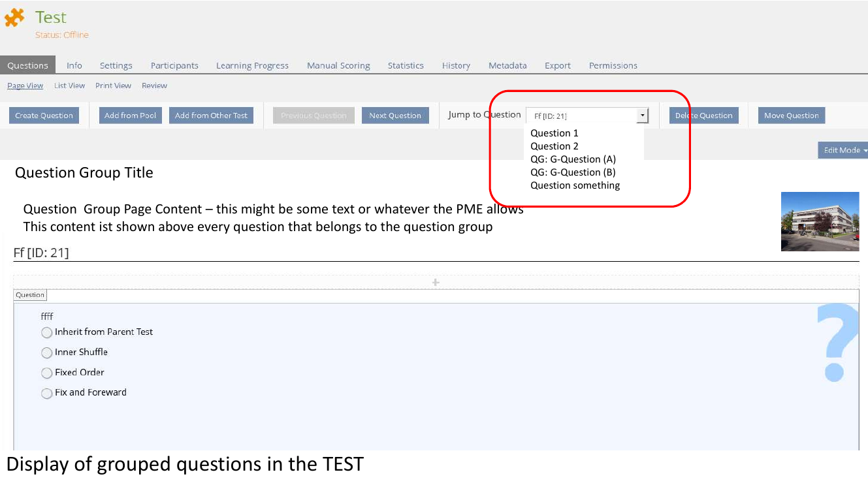Select the Fix and Foreward radio button
The width and height of the screenshot is (868, 485).
tap(47, 394)
